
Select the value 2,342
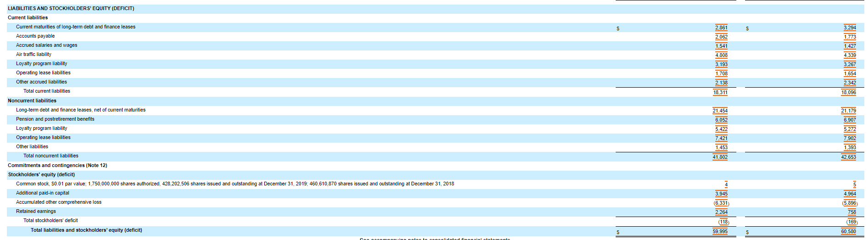(850, 83)
